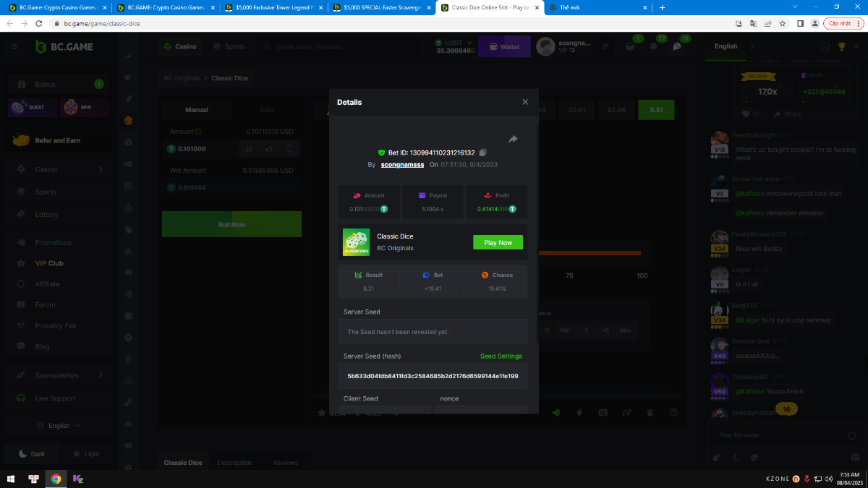Image resolution: width=868 pixels, height=488 pixels.
Task: Click the hamburger menu icon beside BC.GAME logo
Action: pos(14,47)
